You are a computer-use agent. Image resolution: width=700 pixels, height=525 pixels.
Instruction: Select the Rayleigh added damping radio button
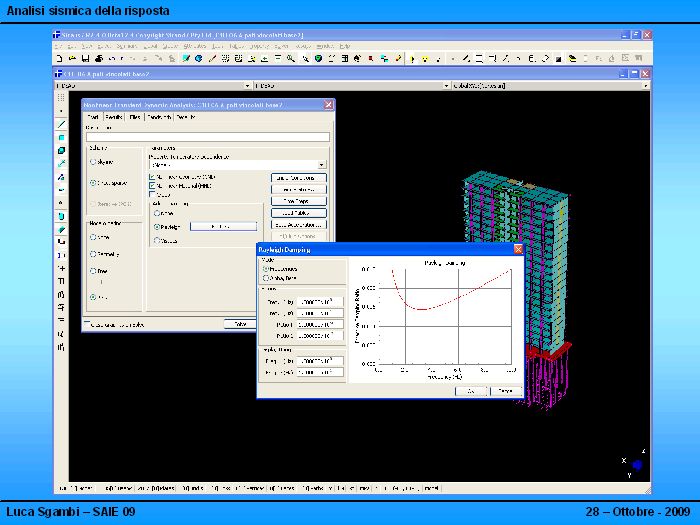pyautogui.click(x=157, y=227)
